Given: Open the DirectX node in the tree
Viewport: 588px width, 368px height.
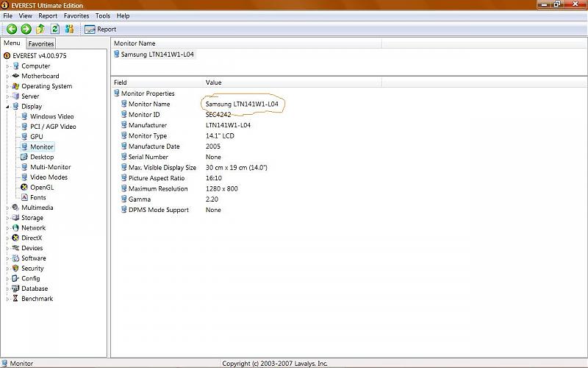Looking at the screenshot, I should coord(32,238).
